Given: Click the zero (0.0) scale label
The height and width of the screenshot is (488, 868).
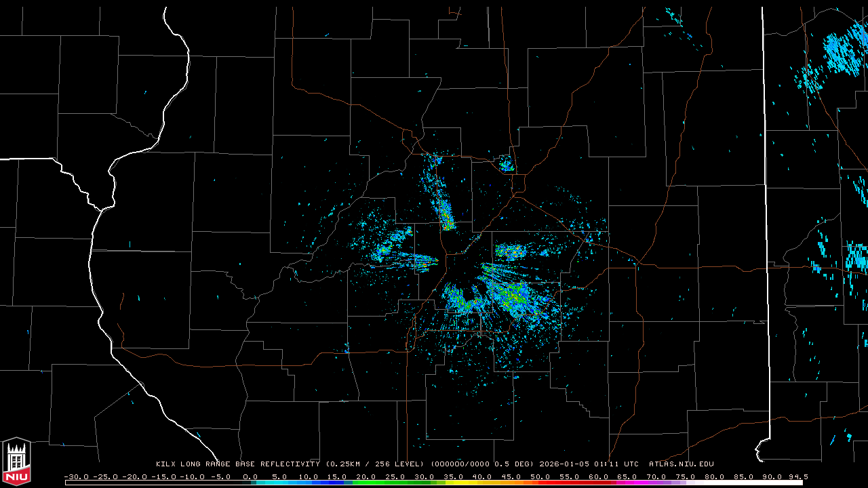Looking at the screenshot, I should pyautogui.click(x=250, y=476).
